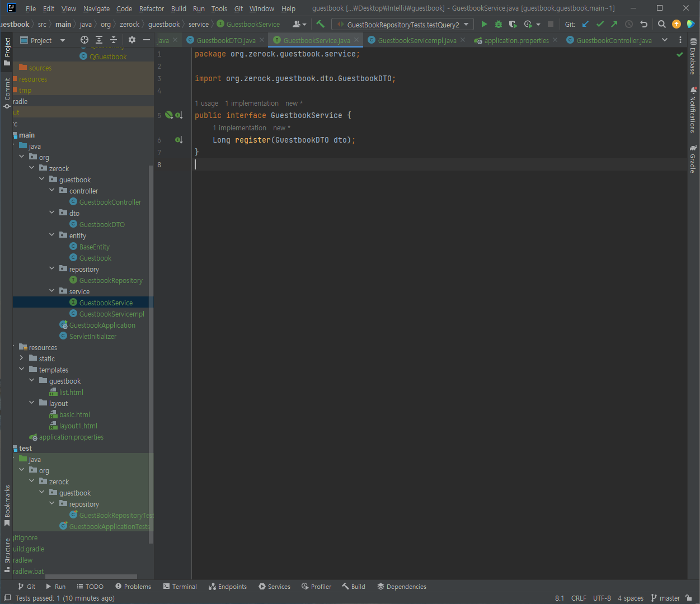Open the user account dropdown in toolbar
The height and width of the screenshot is (604, 700).
(299, 24)
